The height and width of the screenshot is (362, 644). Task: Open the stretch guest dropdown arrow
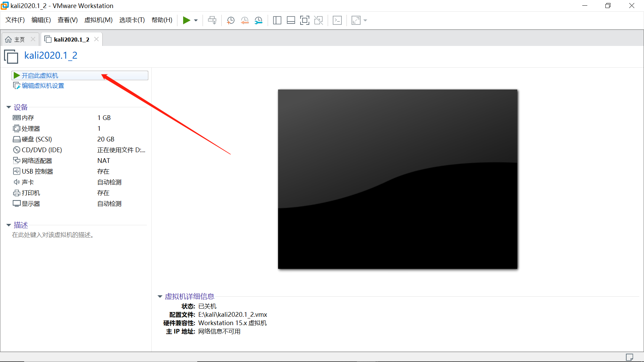(x=365, y=20)
